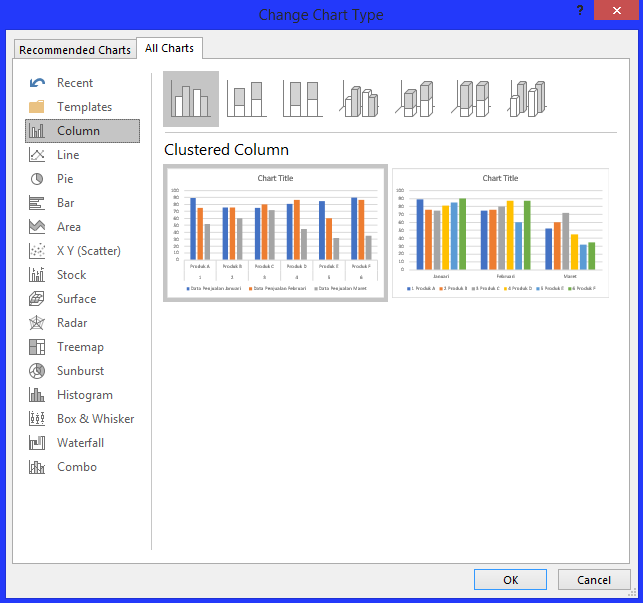The image size is (643, 603).
Task: Select the Stock chart category
Action: (x=82, y=275)
